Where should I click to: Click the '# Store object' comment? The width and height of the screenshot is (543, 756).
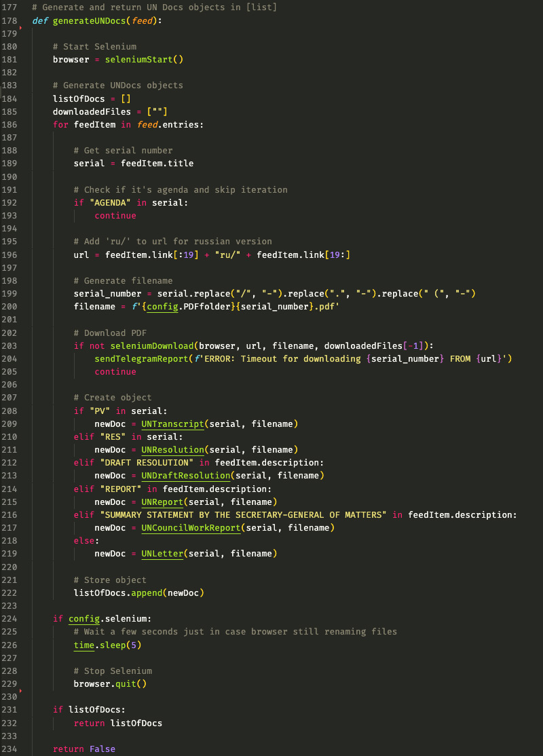click(110, 580)
